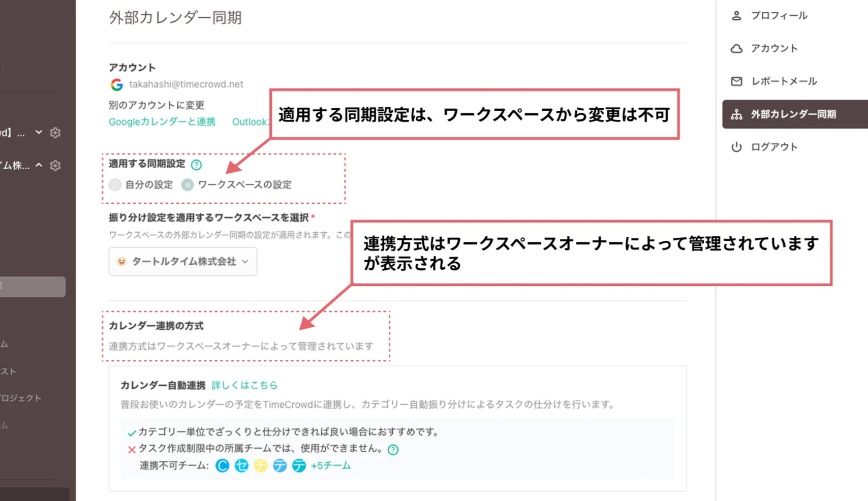Click the person icon beside プロフィール
Screen dimensions: 868x501
(x=736, y=15)
